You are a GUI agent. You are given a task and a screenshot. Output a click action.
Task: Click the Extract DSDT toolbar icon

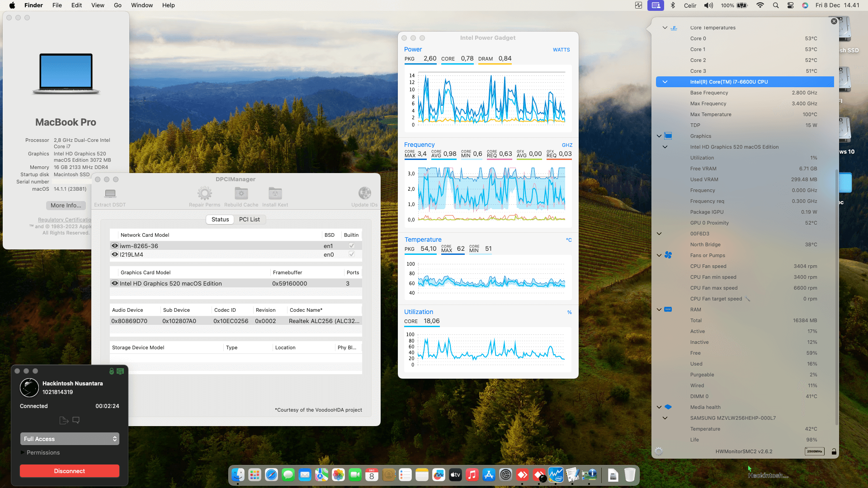pyautogui.click(x=110, y=194)
